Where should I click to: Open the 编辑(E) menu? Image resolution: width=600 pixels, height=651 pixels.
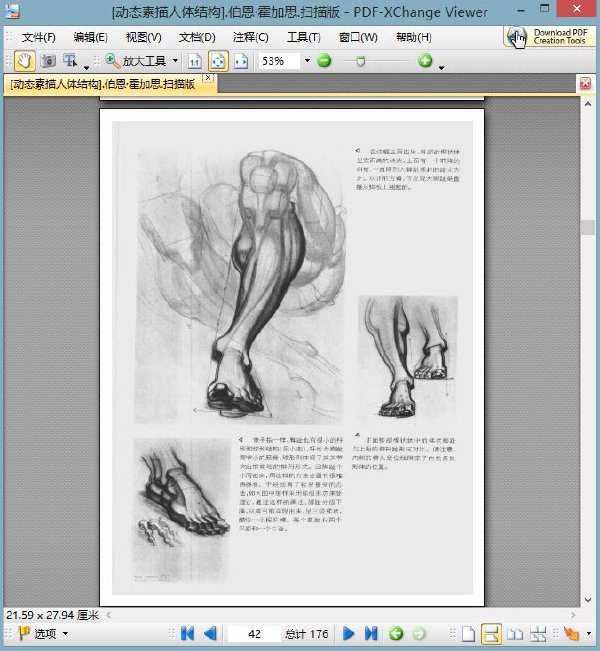[90, 37]
